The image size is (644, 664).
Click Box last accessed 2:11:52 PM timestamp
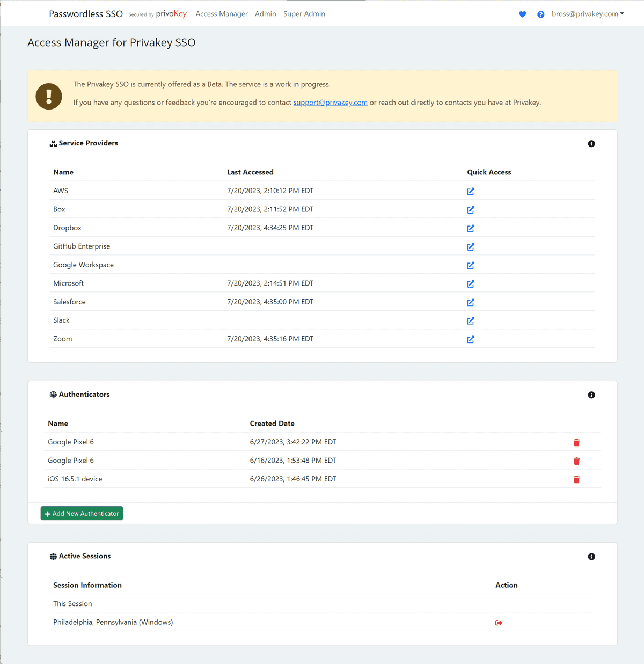pos(270,209)
